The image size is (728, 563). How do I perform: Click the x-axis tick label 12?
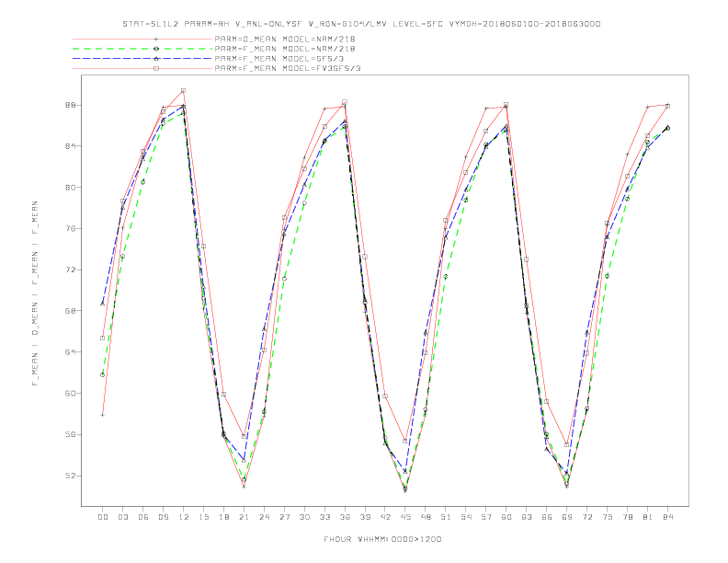click(x=184, y=517)
